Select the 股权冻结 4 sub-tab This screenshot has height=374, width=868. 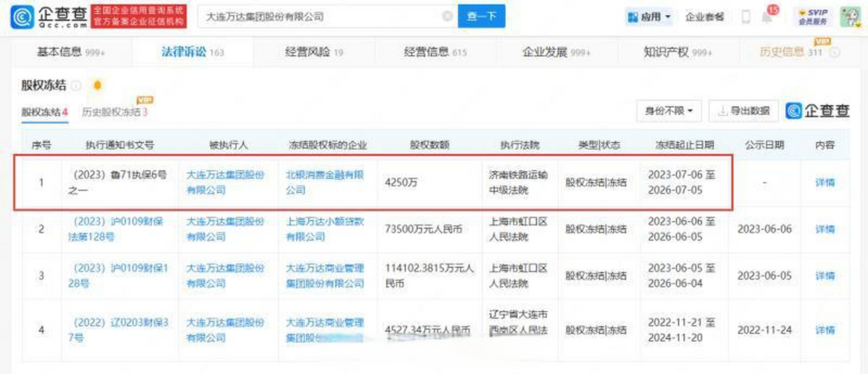coord(45,112)
